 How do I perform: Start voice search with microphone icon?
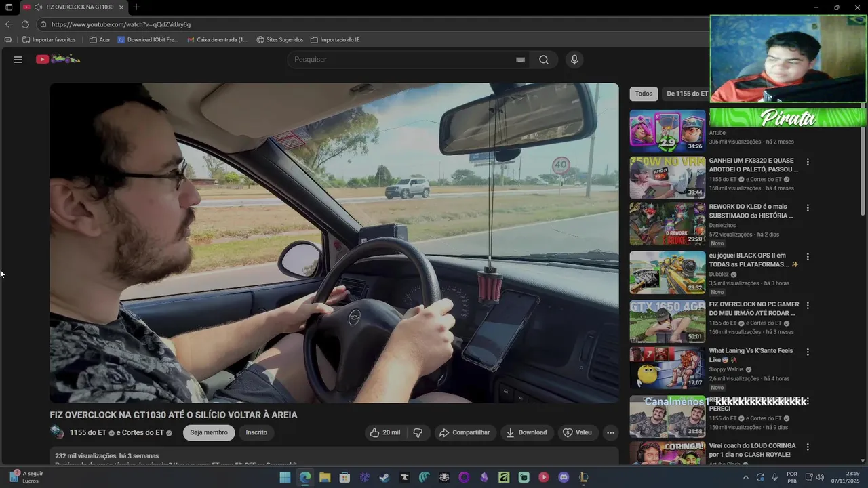click(x=574, y=60)
